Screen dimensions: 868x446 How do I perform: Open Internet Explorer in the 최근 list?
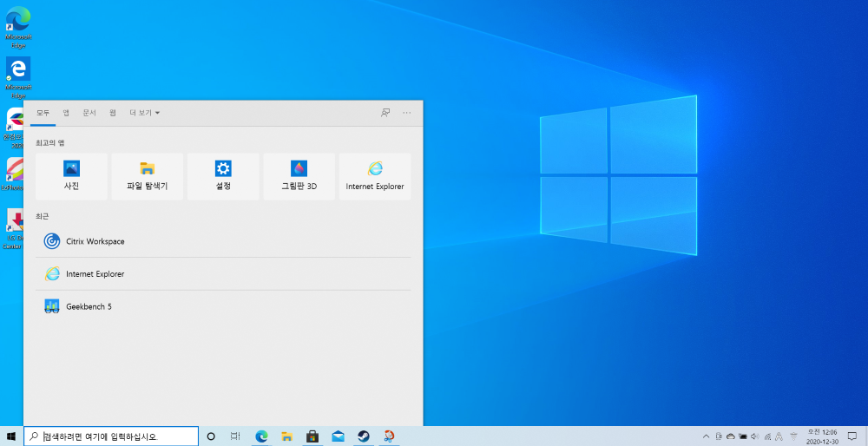coord(223,274)
